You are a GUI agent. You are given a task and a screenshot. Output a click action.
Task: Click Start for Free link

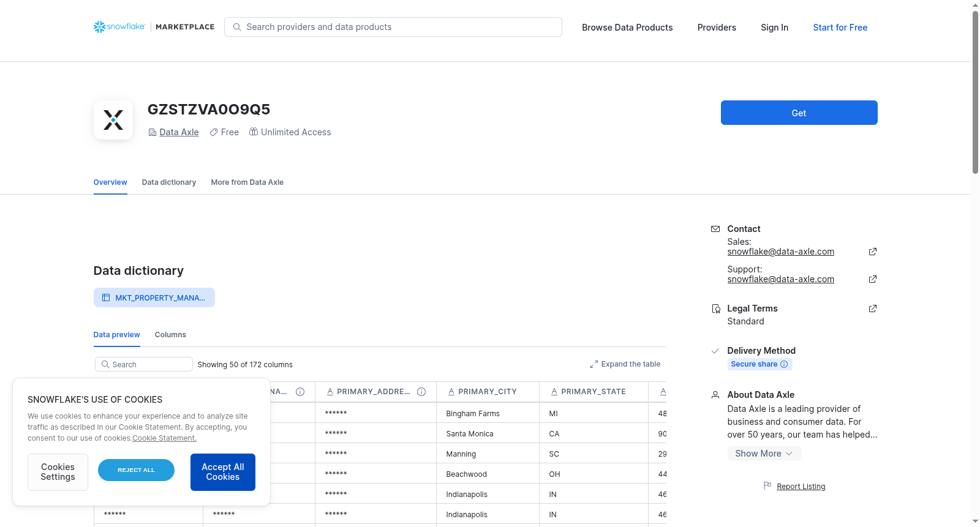[x=840, y=28]
